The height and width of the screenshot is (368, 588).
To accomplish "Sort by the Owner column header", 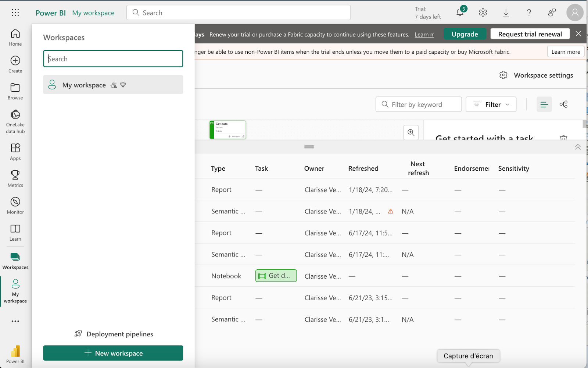I will (x=314, y=169).
